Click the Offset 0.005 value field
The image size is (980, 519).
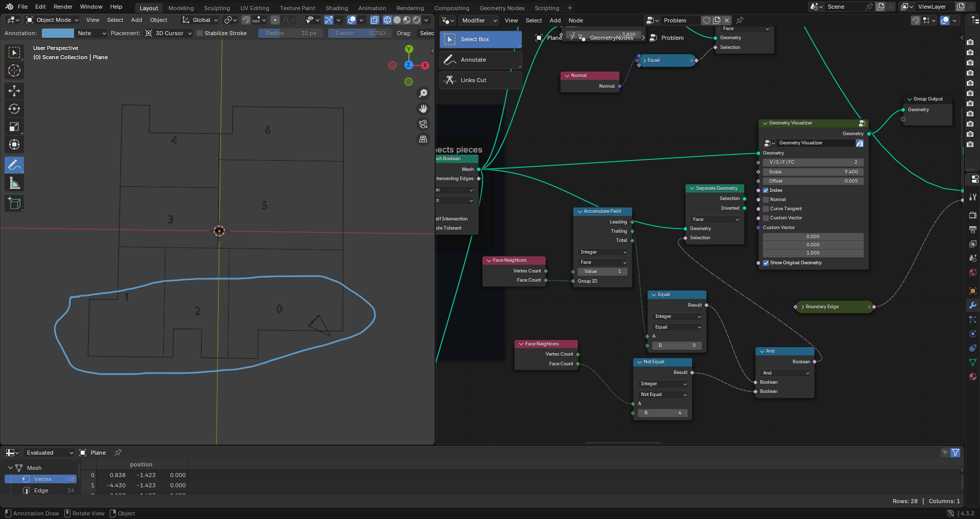pos(813,181)
